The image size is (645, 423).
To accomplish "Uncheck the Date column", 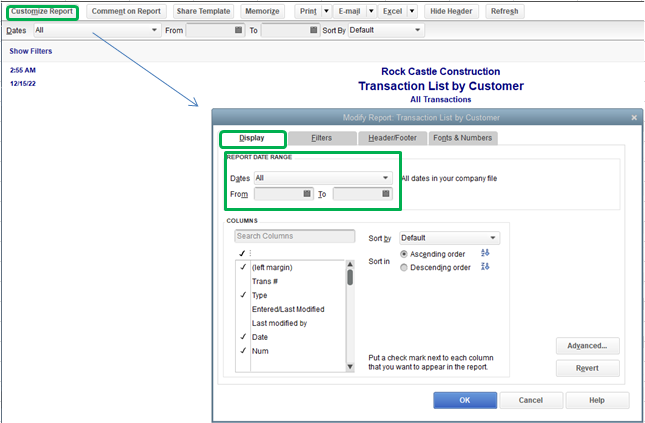I will coord(243,337).
